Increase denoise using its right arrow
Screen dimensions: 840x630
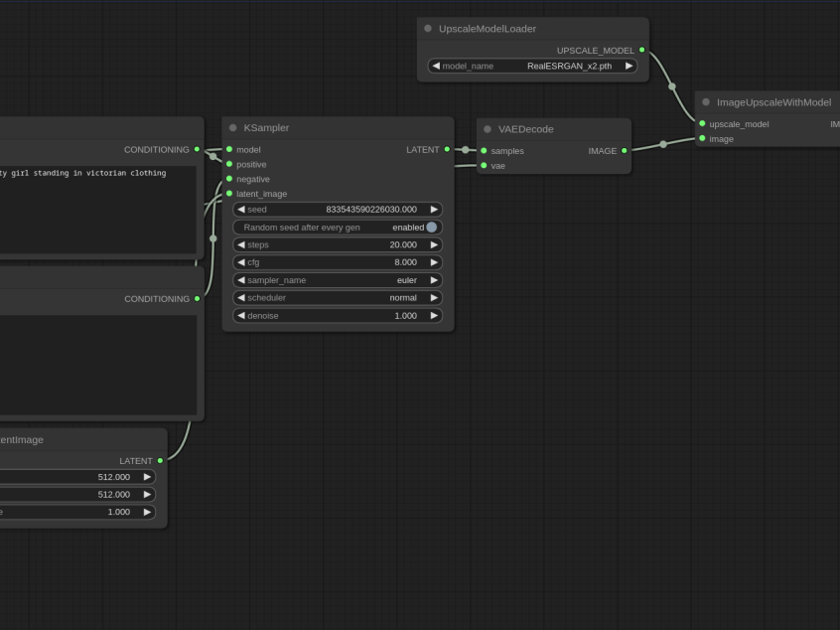point(434,316)
